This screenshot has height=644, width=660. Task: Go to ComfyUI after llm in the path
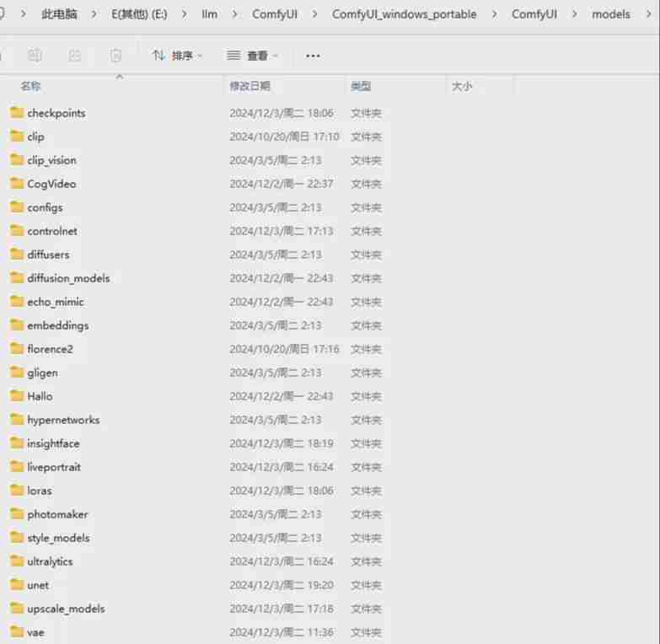pos(275,14)
